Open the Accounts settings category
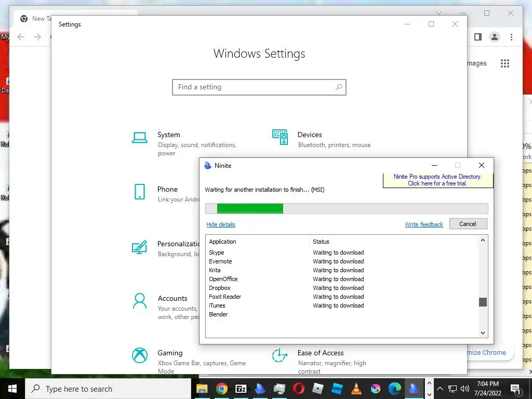Screen dimensions: 532x399 pyautogui.click(x=166, y=307)
